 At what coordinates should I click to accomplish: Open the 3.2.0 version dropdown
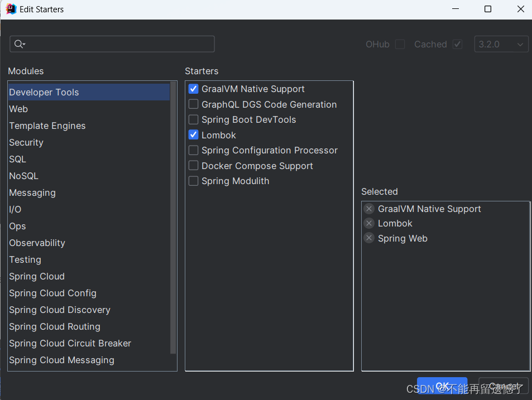click(x=501, y=44)
